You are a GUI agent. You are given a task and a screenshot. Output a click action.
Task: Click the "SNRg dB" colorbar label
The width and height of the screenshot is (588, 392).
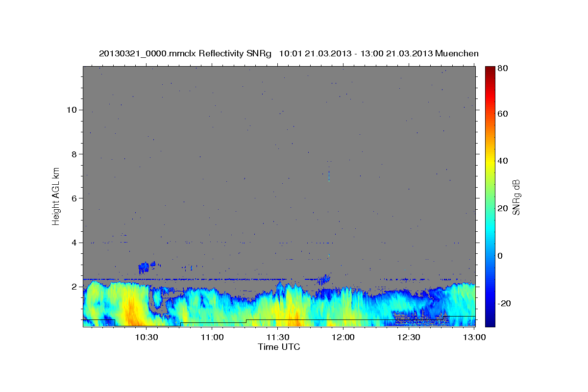click(x=516, y=197)
